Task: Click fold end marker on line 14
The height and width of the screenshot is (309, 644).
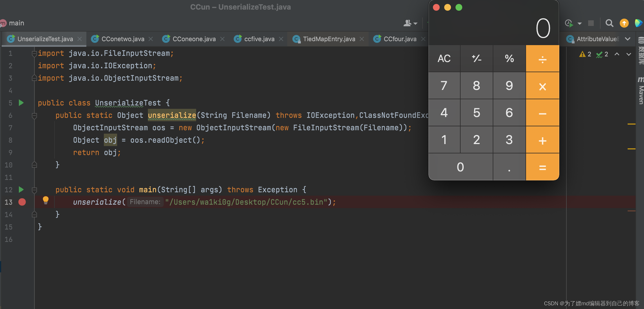Action: 34,214
